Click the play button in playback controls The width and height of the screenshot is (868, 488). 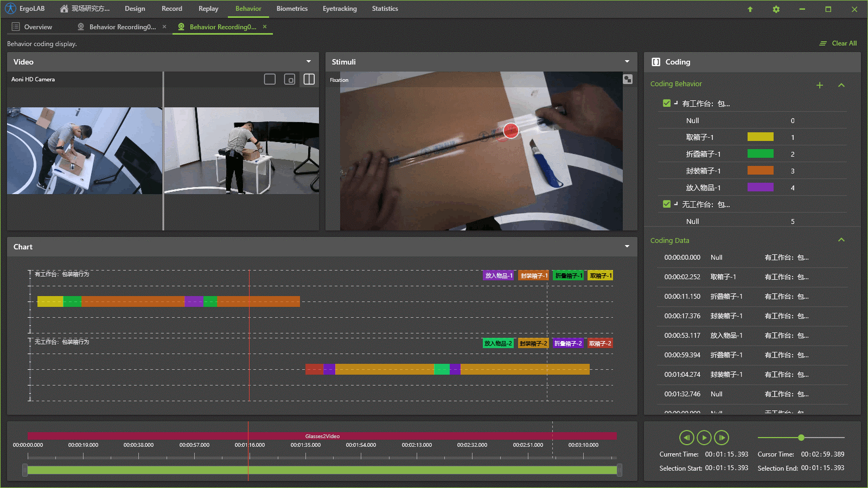click(704, 438)
